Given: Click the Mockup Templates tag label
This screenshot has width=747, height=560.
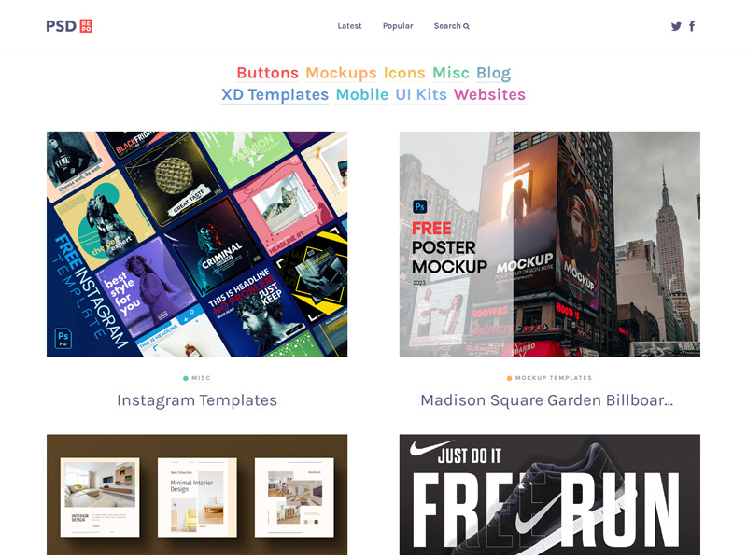Looking at the screenshot, I should tap(553, 378).
